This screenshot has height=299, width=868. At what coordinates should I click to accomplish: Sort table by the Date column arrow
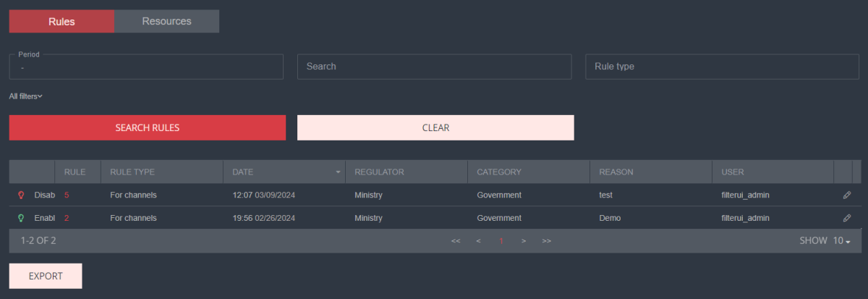point(338,172)
